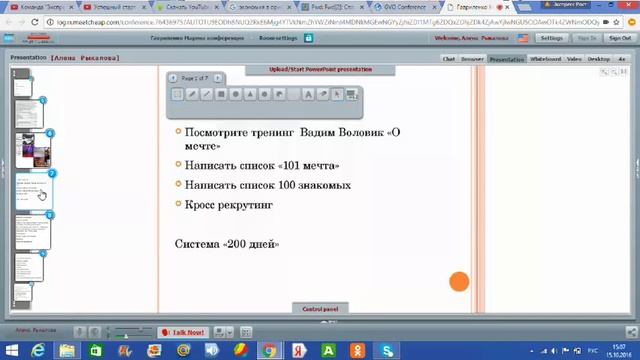Image resolution: width=640 pixels, height=360 pixels.
Task: Click Upload/Start PowerPoint presentation
Action: (x=320, y=70)
